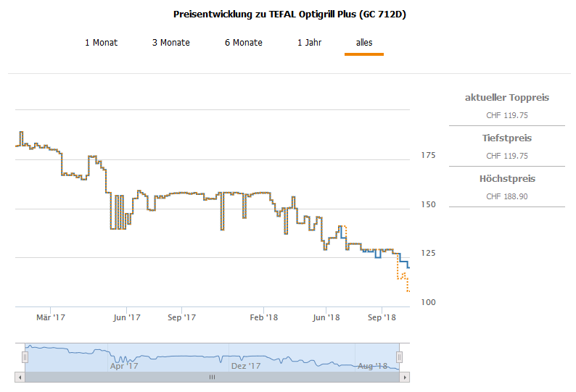Screen dimensions: 576x392
Task: Switch to the 3 Monate tab
Action: [x=171, y=43]
